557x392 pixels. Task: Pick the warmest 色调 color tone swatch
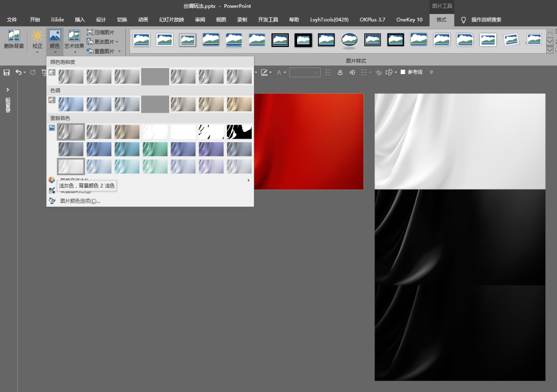(239, 104)
